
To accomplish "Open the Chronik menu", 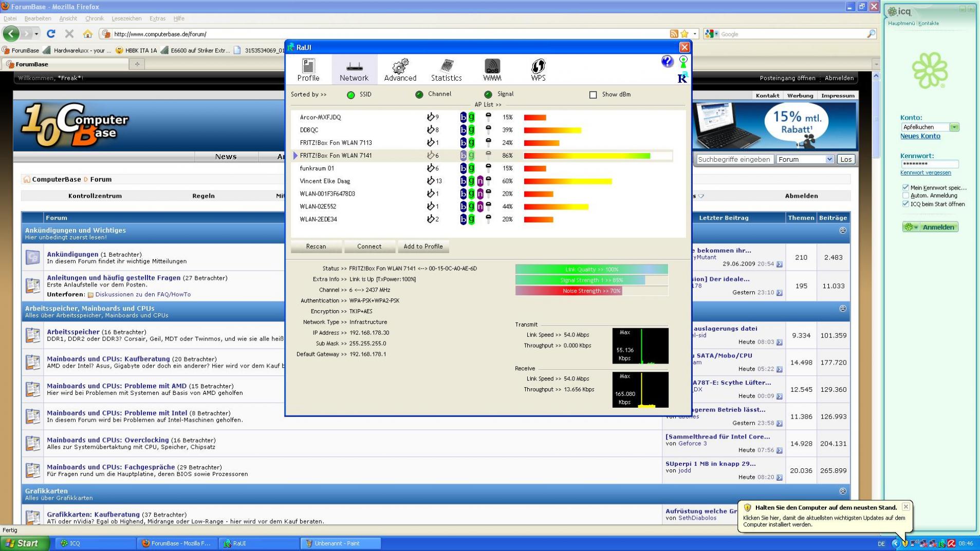I will 95,18.
